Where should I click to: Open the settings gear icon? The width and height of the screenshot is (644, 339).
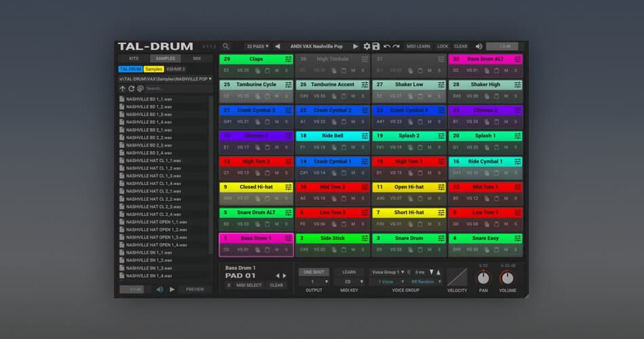(367, 46)
